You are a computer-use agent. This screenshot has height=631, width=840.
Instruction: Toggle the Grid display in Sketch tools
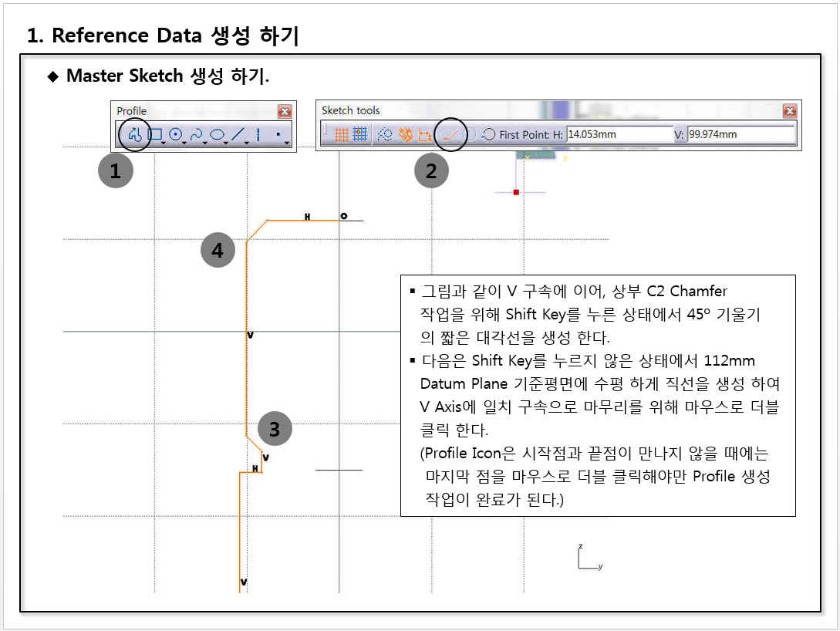[x=341, y=134]
